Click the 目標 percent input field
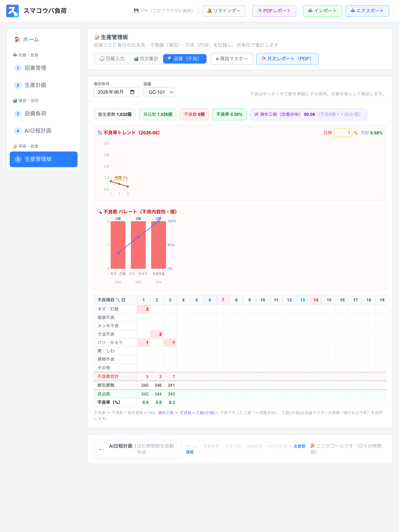 343,133
